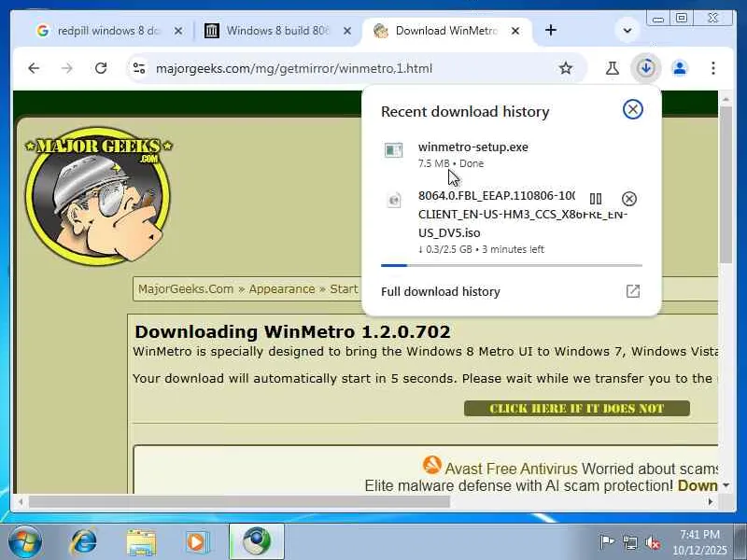Expand the tab search dropdown
The image size is (747, 560).
(x=627, y=31)
